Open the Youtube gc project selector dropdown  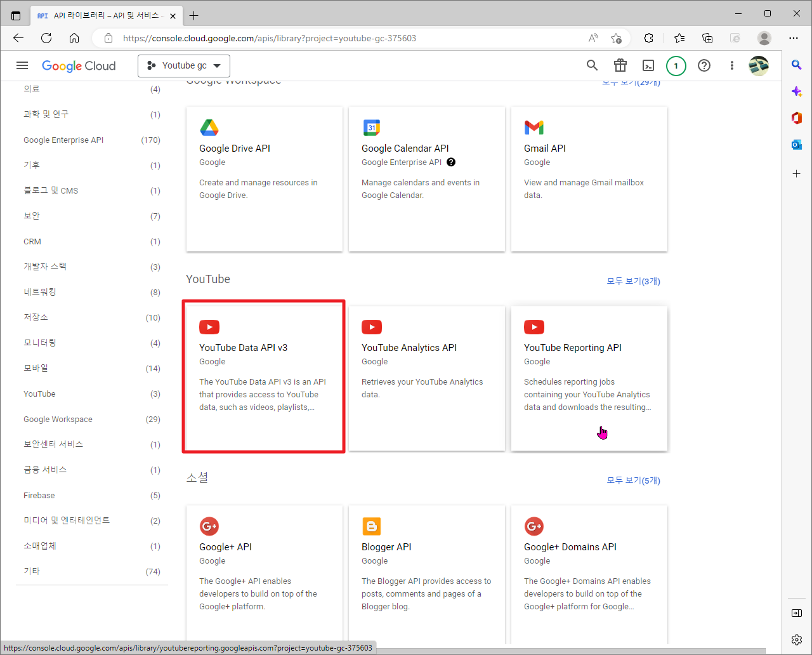(x=184, y=66)
